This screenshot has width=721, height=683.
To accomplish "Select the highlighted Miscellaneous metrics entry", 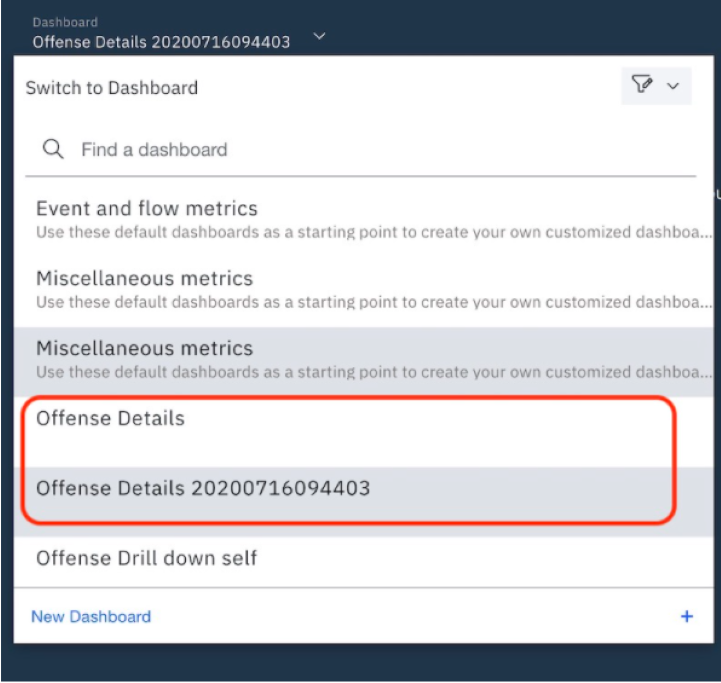I will pos(144,349).
